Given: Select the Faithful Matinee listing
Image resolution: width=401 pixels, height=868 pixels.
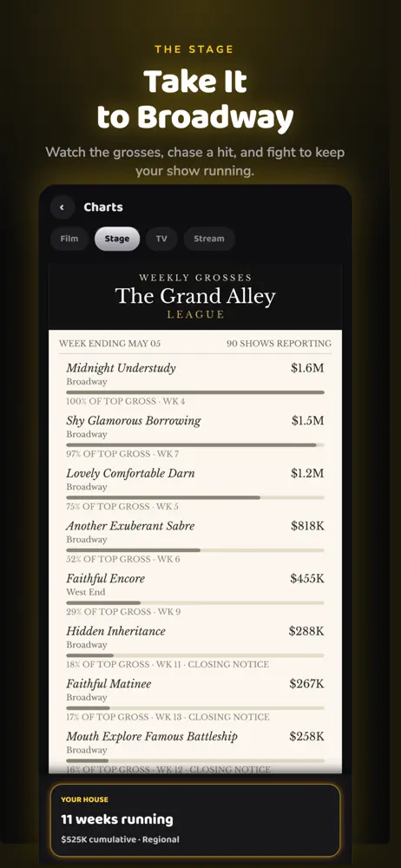Looking at the screenshot, I should click(x=195, y=699).
